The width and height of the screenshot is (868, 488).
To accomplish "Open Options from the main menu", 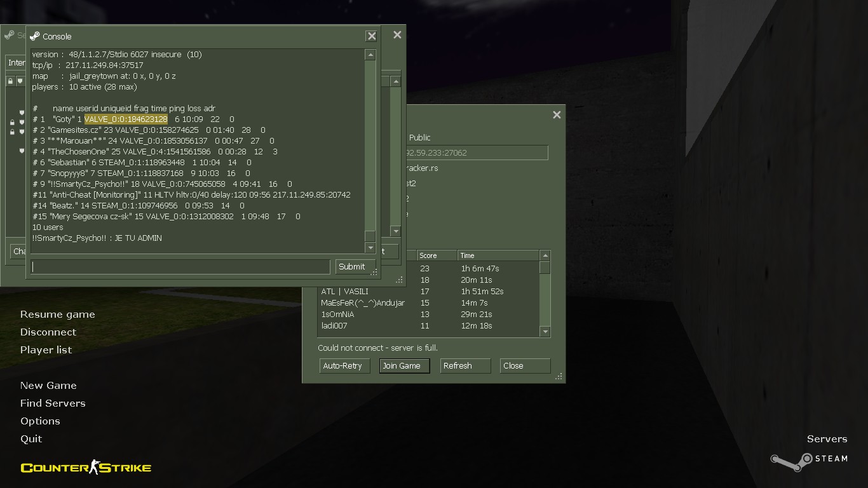I will pyautogui.click(x=40, y=421).
